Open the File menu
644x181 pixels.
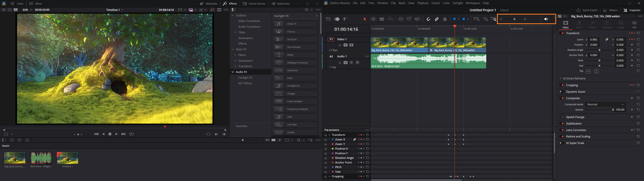coord(355,3)
